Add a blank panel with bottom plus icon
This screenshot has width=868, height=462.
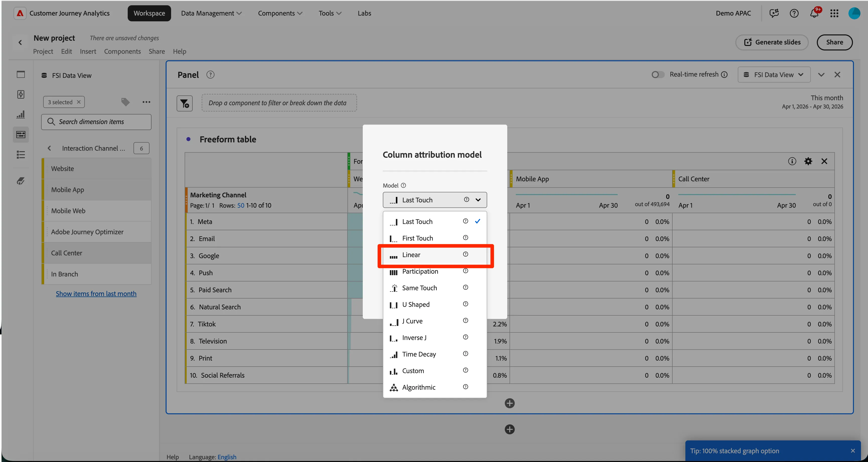(510, 429)
